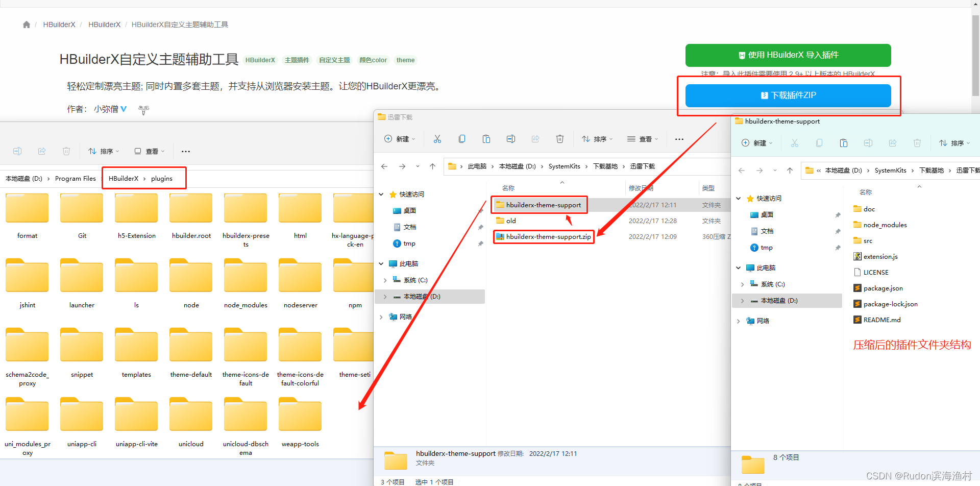Click HBuilderX in plugins address bar
This screenshot has height=486, width=980.
[124, 179]
